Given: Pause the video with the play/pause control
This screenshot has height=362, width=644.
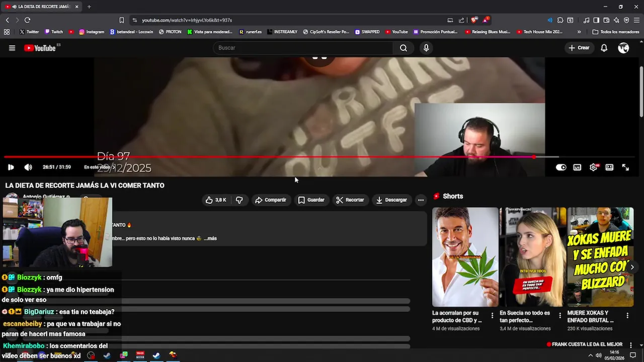Looking at the screenshot, I should coord(11,167).
